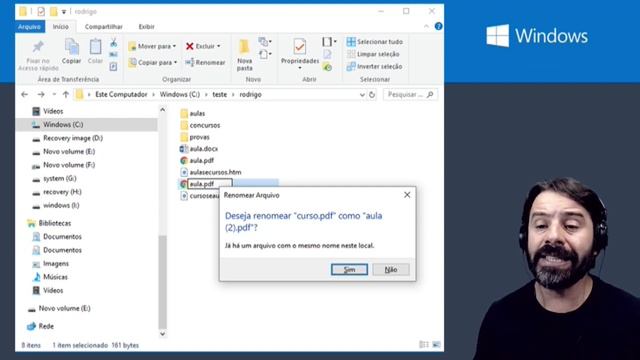The image size is (640, 360).
Task: Select Windows (C:) in navigation pane
Action: click(x=63, y=124)
